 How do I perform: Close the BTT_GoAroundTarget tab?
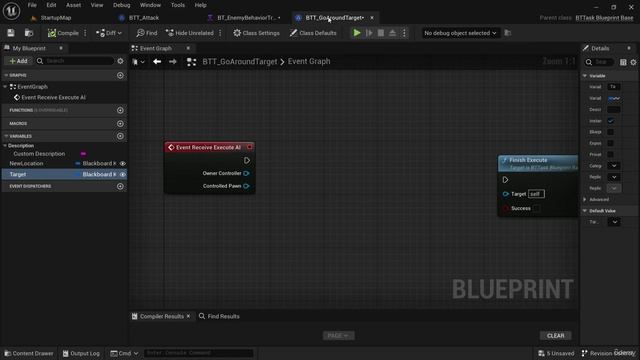click(x=372, y=18)
